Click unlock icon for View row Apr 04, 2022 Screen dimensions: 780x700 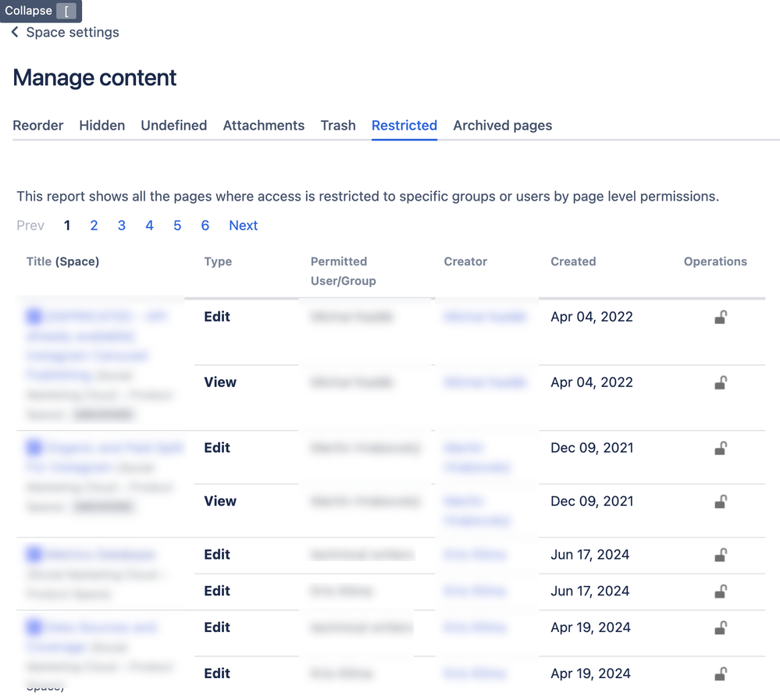coord(721,383)
